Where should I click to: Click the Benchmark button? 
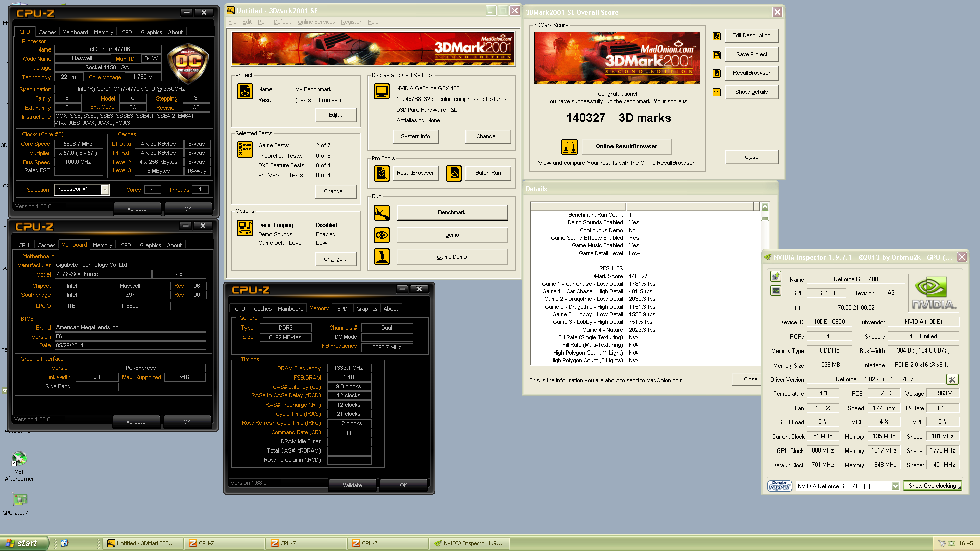click(452, 213)
